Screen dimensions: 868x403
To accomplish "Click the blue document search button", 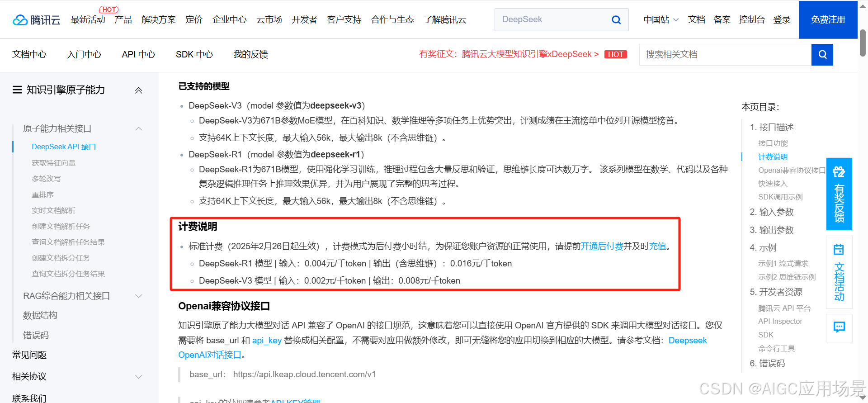I will pos(822,55).
